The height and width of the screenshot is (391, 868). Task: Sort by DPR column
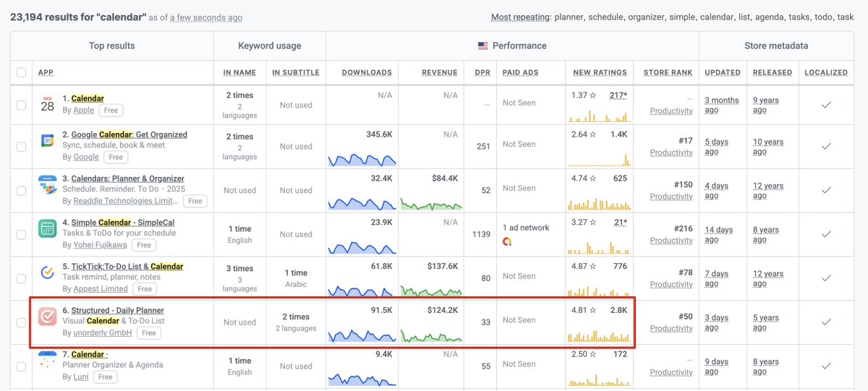[x=482, y=72]
